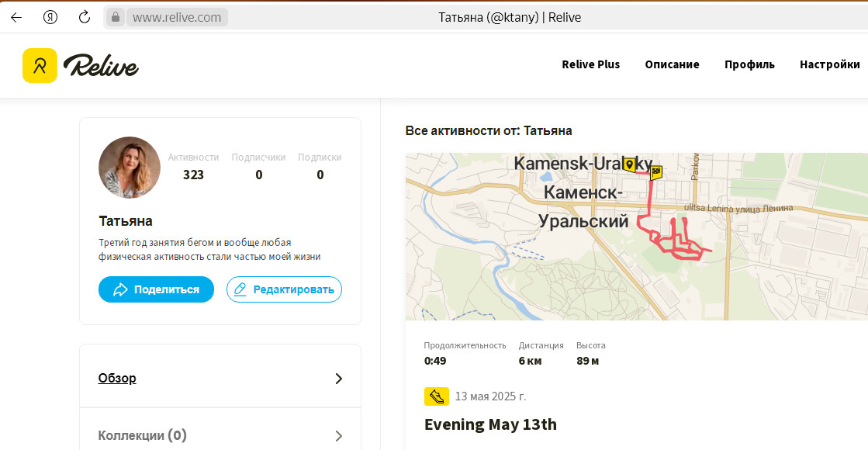This screenshot has width=868, height=450.
Task: Click the Relive wordmark logo
Action: pos(102,65)
